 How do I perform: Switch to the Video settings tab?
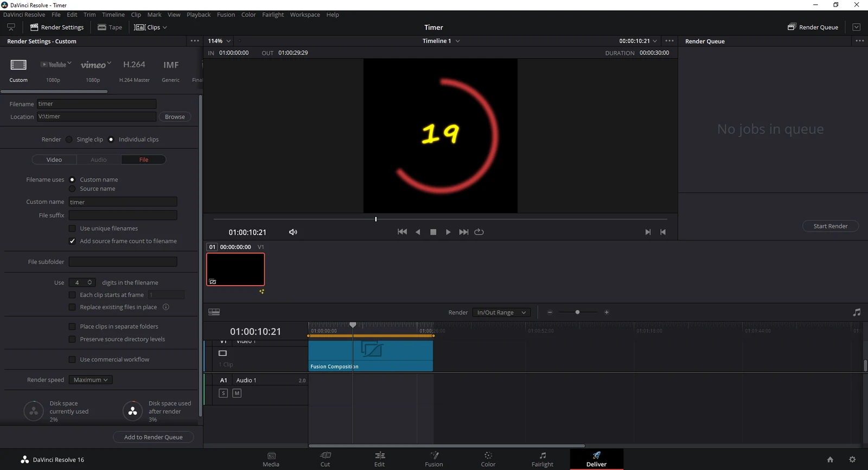(x=54, y=159)
